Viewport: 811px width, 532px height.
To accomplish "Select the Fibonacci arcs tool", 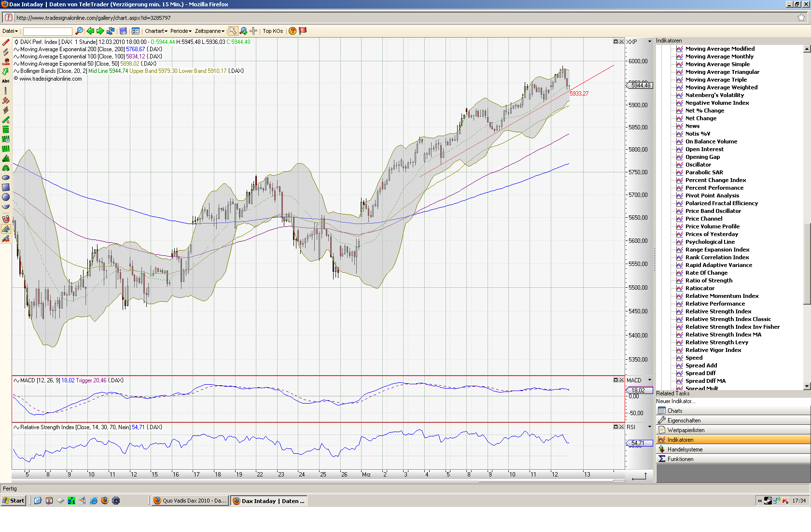I will coord(6,168).
